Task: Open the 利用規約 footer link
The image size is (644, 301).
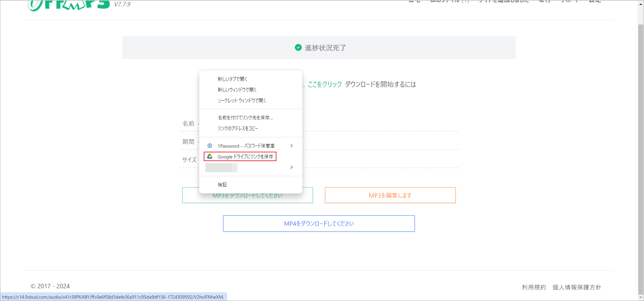Action: (x=534, y=287)
